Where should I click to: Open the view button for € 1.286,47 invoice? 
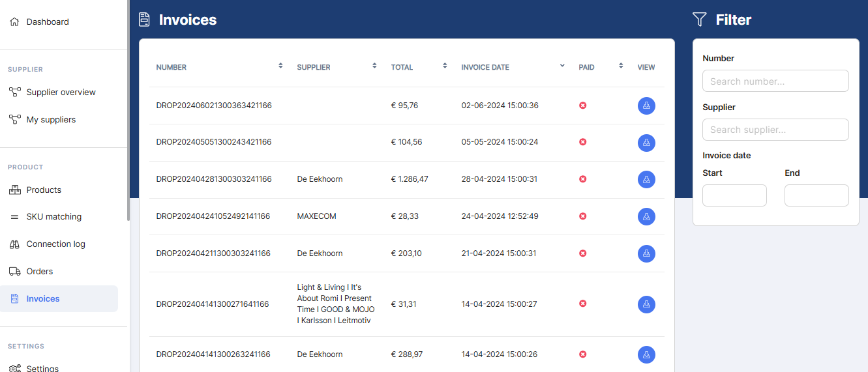click(x=646, y=180)
